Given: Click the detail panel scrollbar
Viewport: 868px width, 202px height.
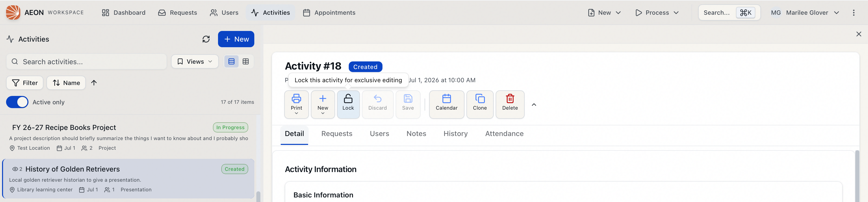Looking at the screenshot, I should pyautogui.click(x=857, y=176).
